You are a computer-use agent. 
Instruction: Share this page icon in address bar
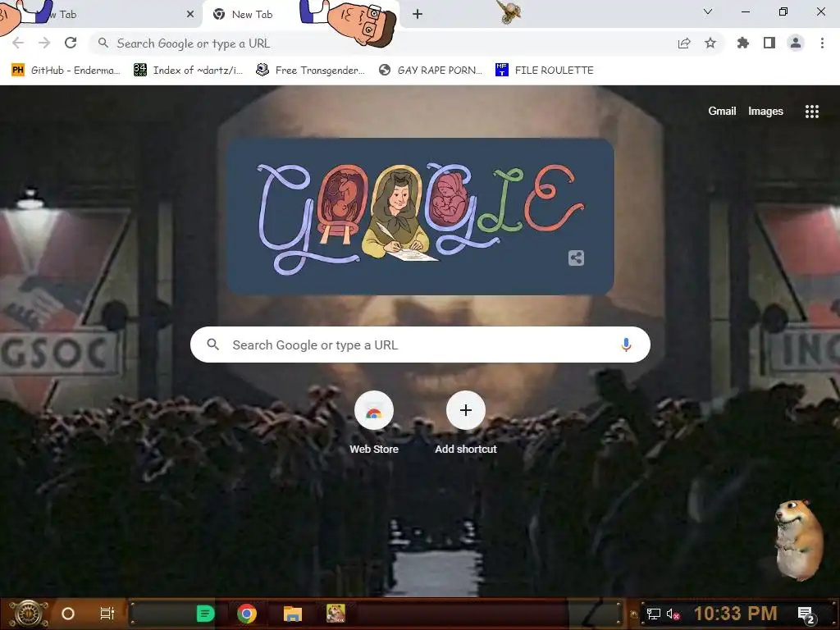[x=684, y=43]
